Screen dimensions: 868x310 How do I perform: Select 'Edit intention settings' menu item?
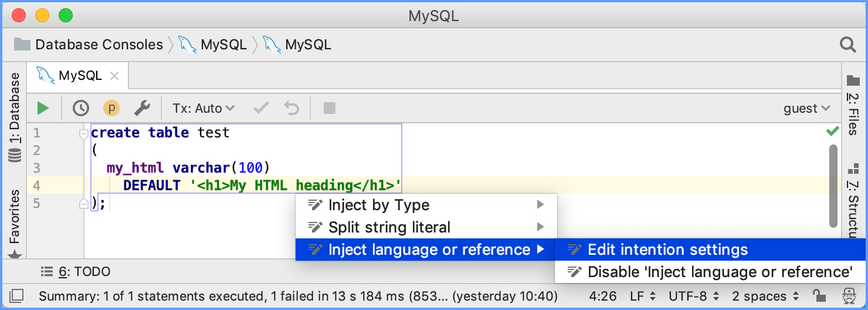point(667,250)
